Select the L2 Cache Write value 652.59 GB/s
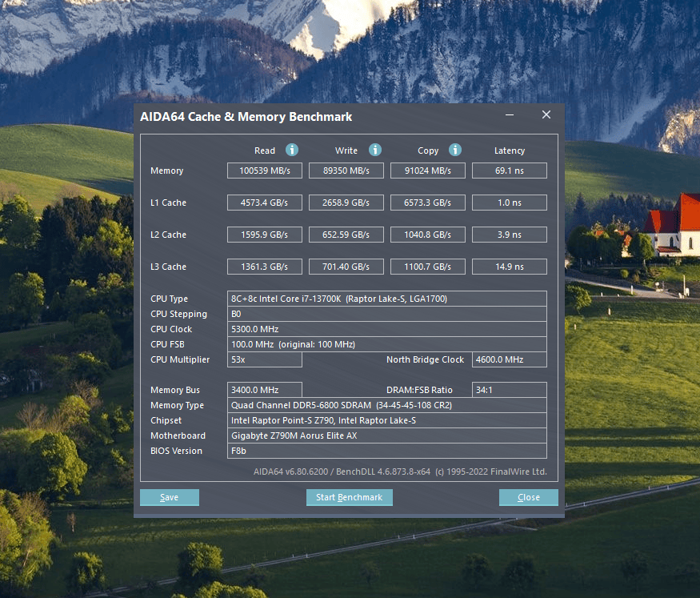This screenshot has width=700, height=598. (x=346, y=235)
